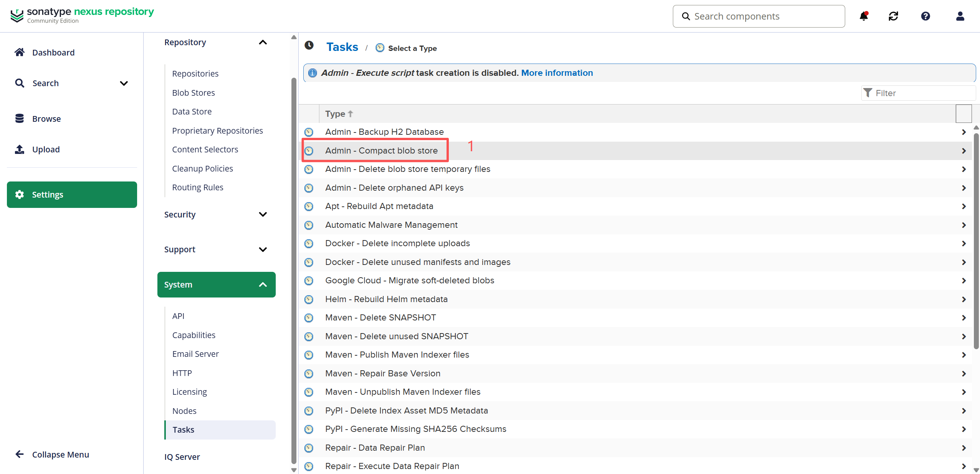Click the refresh icon in header

tap(893, 16)
